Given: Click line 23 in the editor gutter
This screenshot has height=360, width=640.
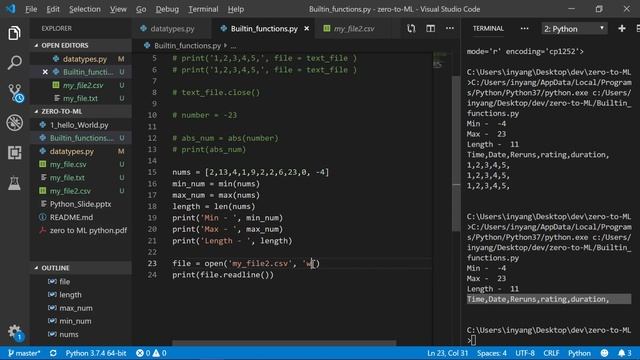Looking at the screenshot, I should pos(152,263).
